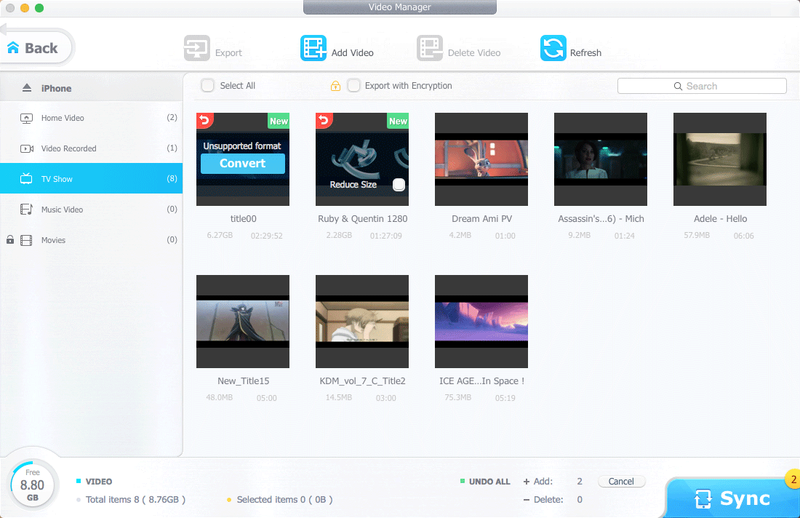Click the 02:29:52 duration of title00

pos(266,236)
